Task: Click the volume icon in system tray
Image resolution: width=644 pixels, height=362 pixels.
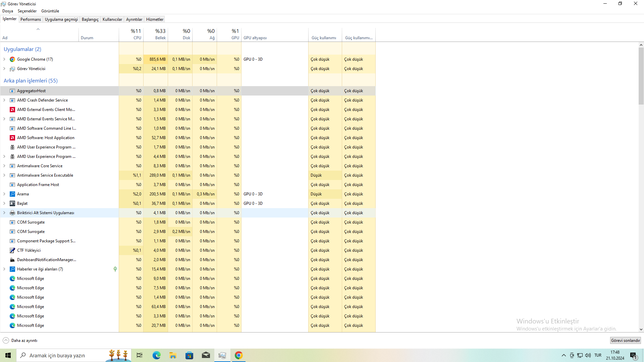Action: pyautogui.click(x=588, y=355)
